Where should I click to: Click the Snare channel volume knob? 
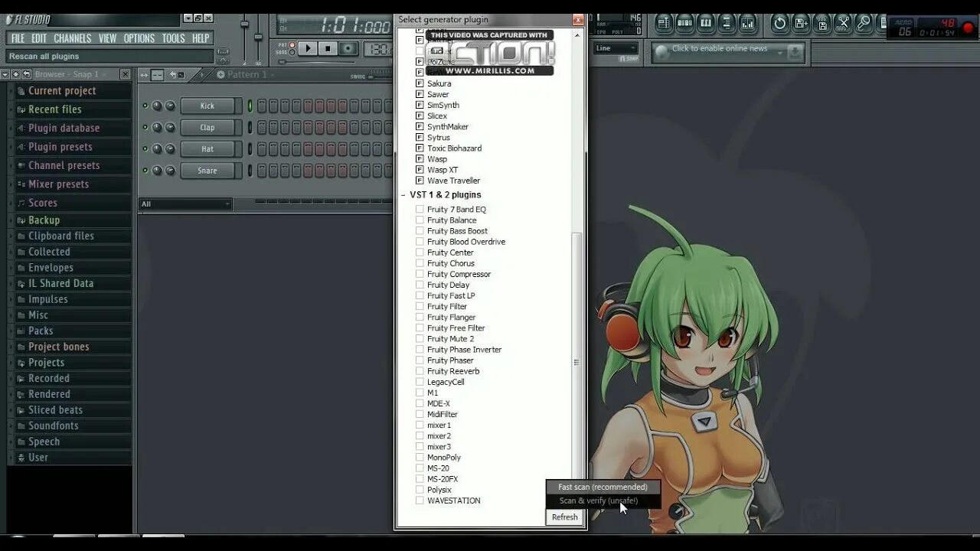click(x=170, y=170)
